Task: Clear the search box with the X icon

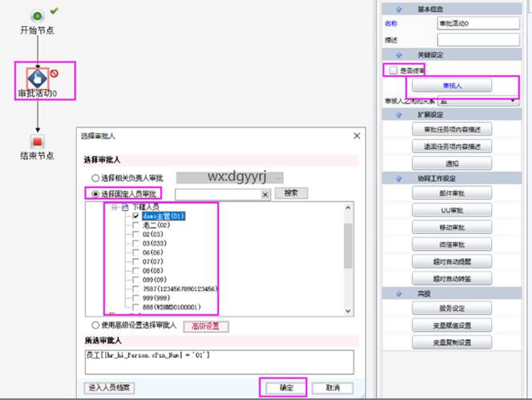Action: [265, 194]
